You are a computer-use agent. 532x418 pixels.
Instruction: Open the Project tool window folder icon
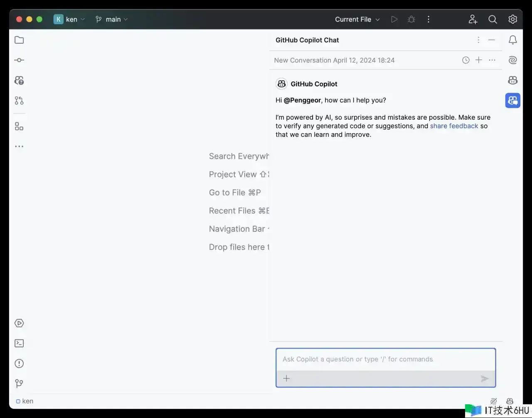coord(19,40)
